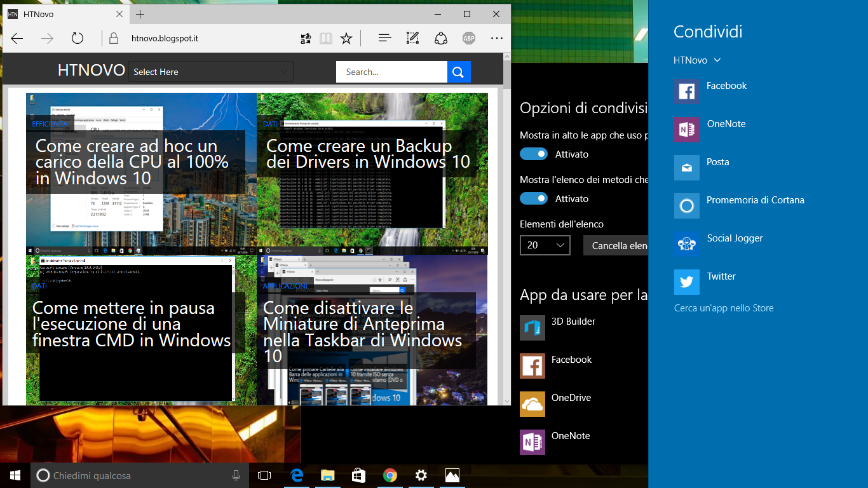Click the 'Cancella elenco' button
Screen dimensions: 868x488
(x=616, y=245)
